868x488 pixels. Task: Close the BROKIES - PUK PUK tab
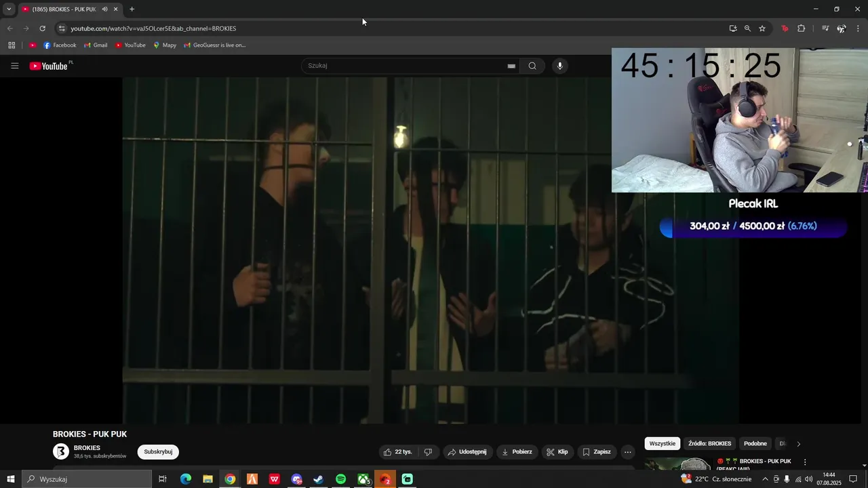[x=115, y=9]
